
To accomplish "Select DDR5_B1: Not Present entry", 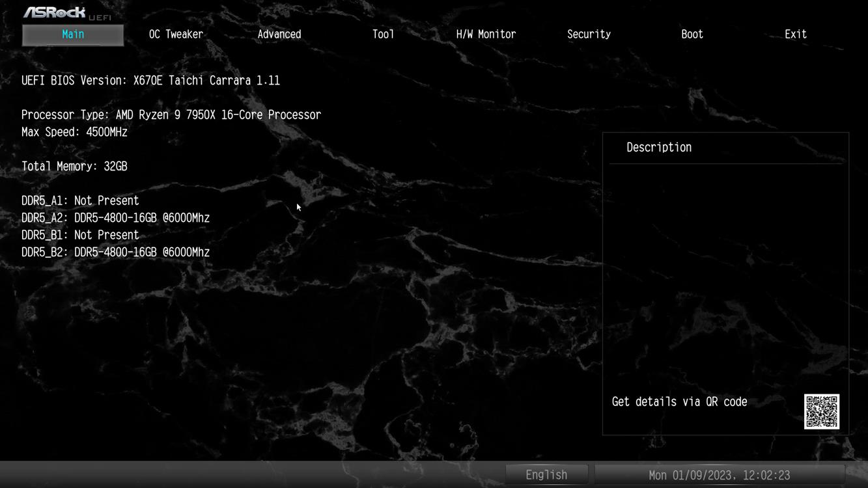I will click(x=80, y=235).
